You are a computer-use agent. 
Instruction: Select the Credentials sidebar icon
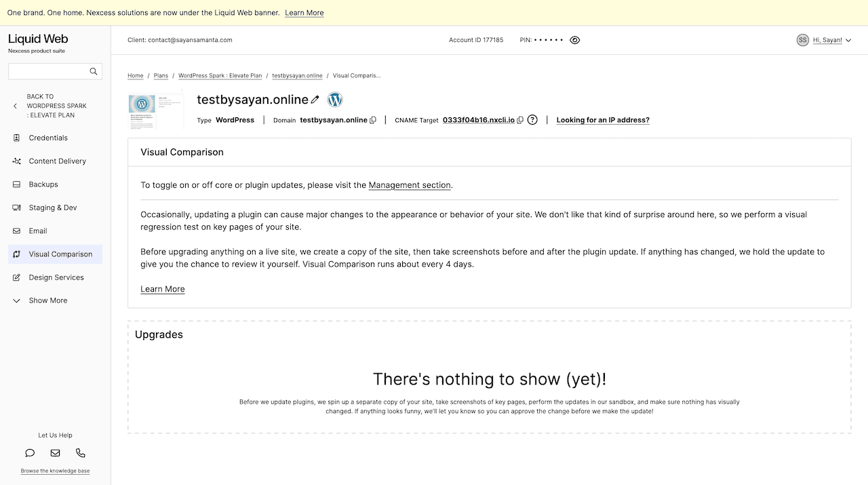click(x=15, y=138)
